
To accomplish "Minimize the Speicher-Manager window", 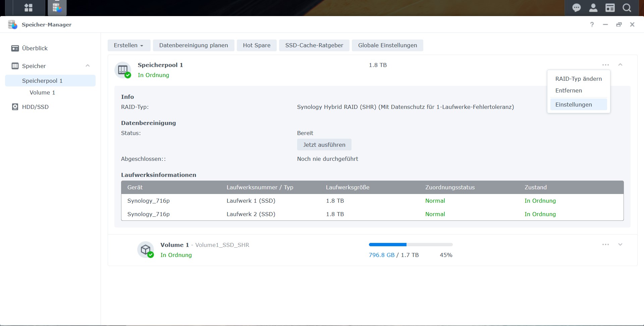I will pos(605,24).
